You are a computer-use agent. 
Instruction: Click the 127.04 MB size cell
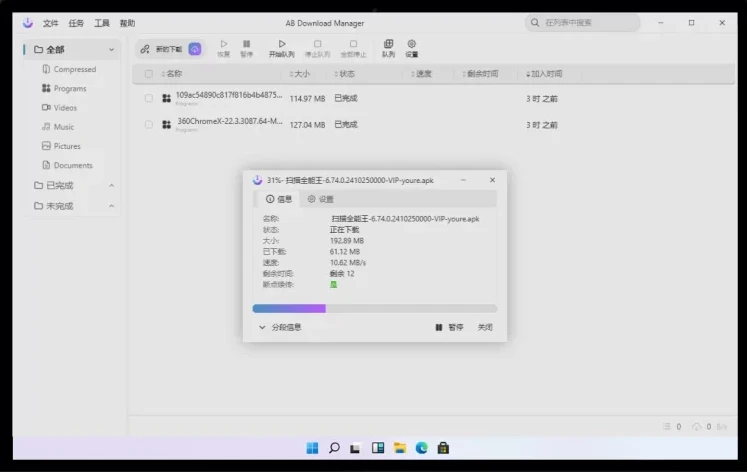pyautogui.click(x=307, y=125)
